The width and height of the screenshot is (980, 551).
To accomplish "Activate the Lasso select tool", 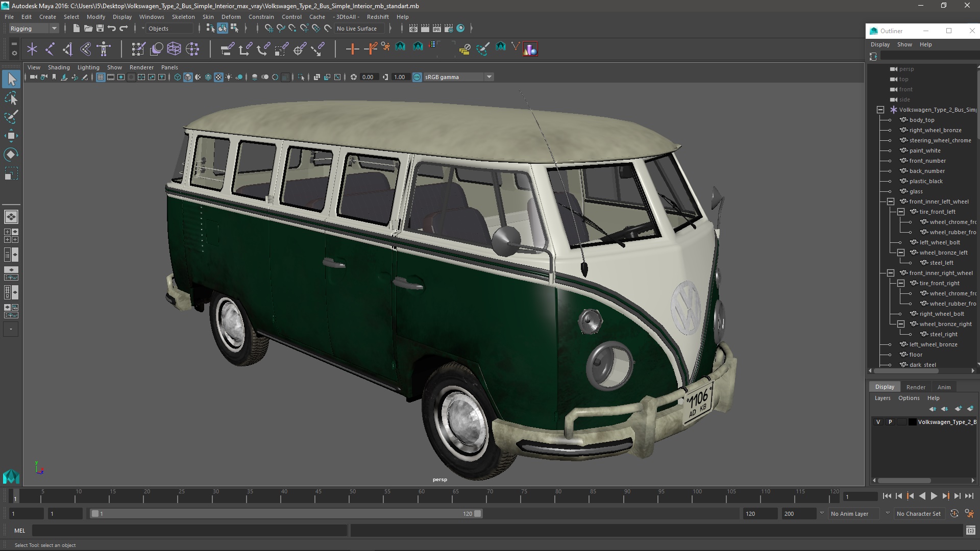I will tap(11, 98).
